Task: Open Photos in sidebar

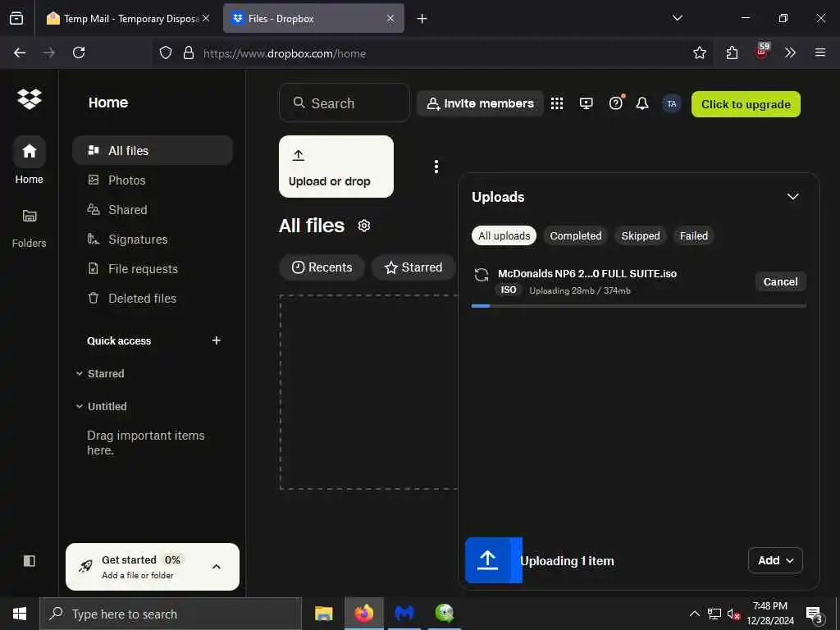Action: pos(153,180)
